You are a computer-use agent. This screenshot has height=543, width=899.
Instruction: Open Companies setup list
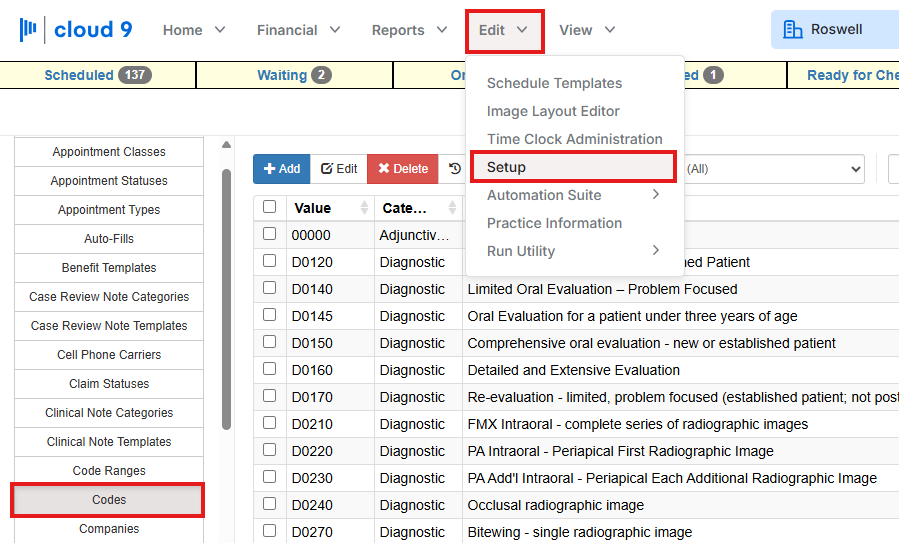point(109,529)
